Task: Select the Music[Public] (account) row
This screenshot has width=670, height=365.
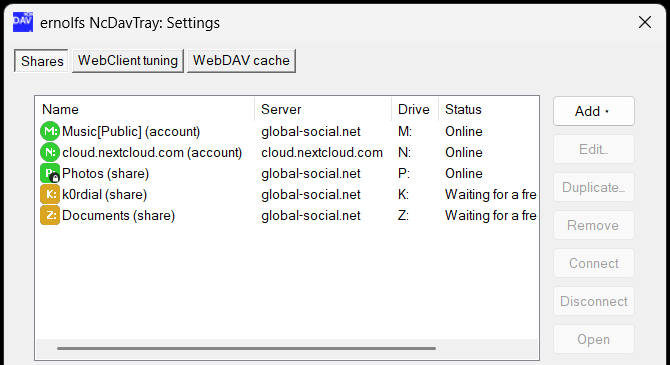Action: (x=287, y=131)
